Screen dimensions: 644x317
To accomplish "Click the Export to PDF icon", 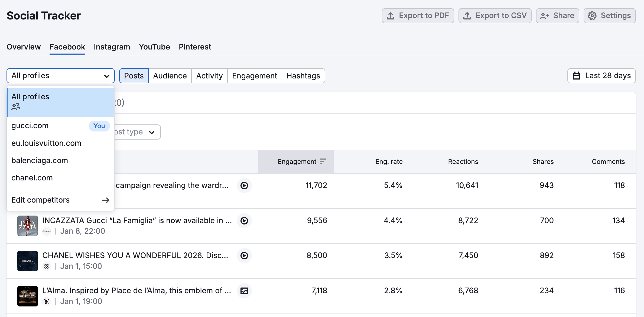I will pos(391,15).
